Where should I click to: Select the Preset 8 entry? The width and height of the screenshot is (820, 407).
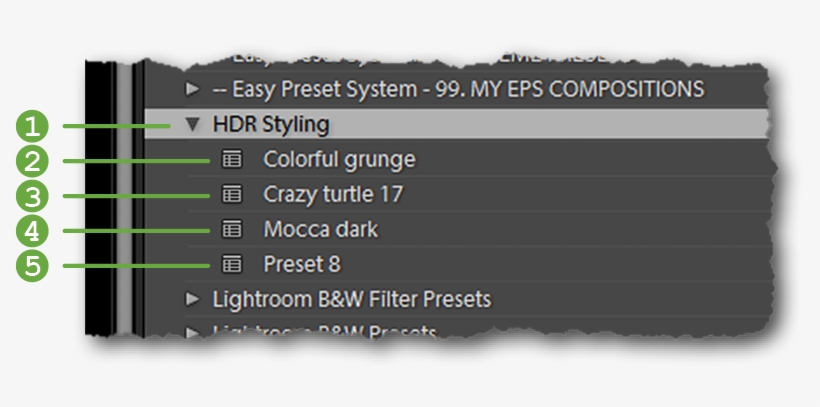(302, 265)
